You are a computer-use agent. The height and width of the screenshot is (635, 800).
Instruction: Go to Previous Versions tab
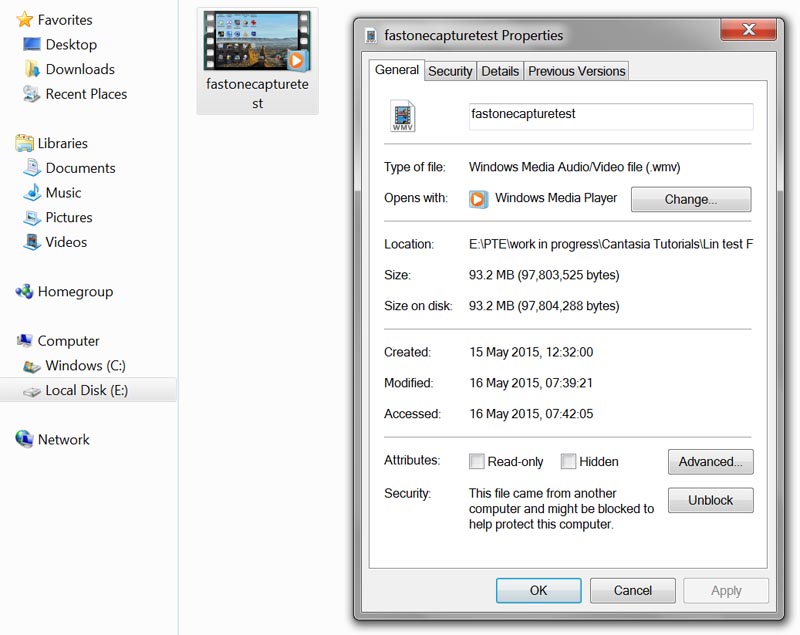pyautogui.click(x=577, y=71)
